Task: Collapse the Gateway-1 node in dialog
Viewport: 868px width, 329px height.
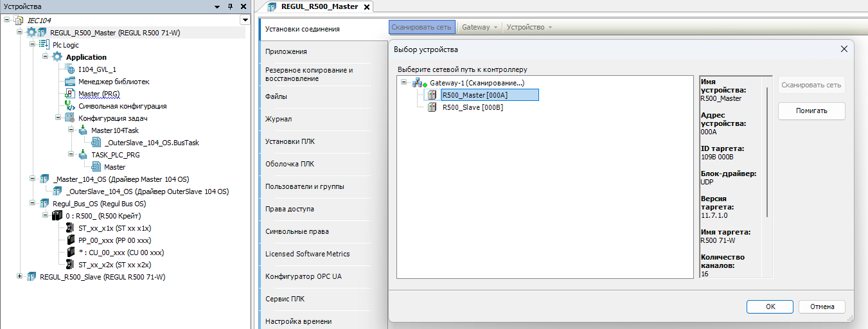Action: coord(404,83)
